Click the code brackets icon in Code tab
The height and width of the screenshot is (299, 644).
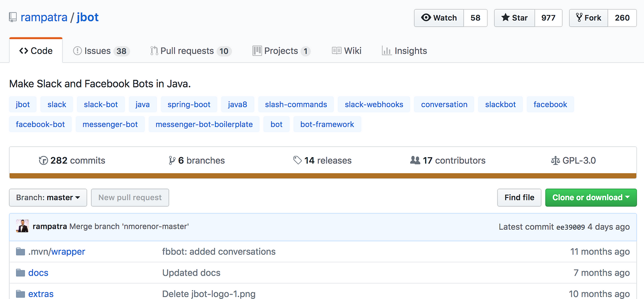24,51
